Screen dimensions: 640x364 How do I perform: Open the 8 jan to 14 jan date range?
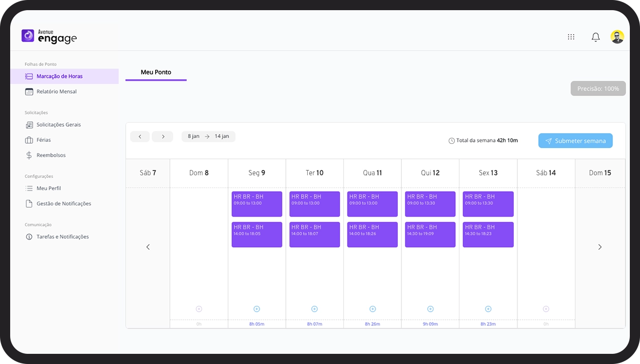tap(209, 136)
